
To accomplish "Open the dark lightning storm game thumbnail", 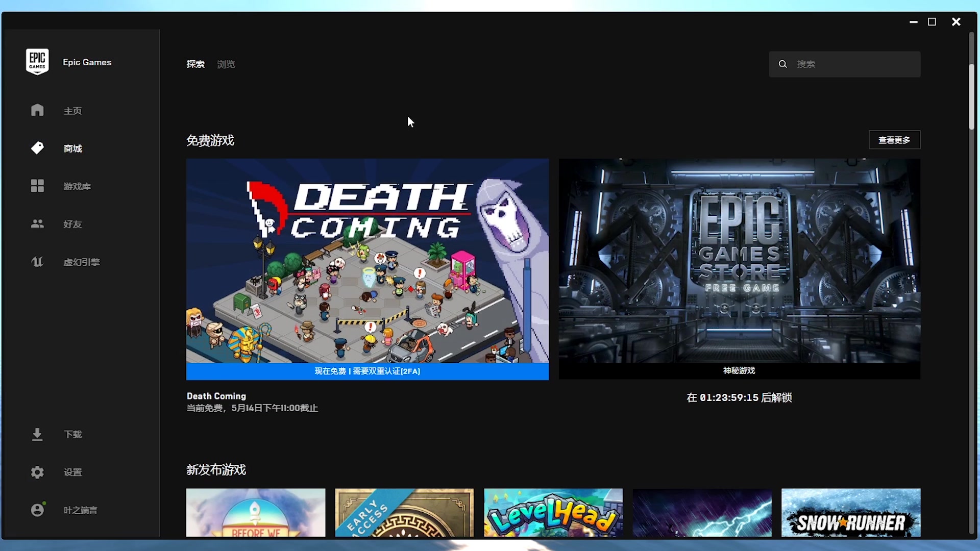I will pos(702,513).
